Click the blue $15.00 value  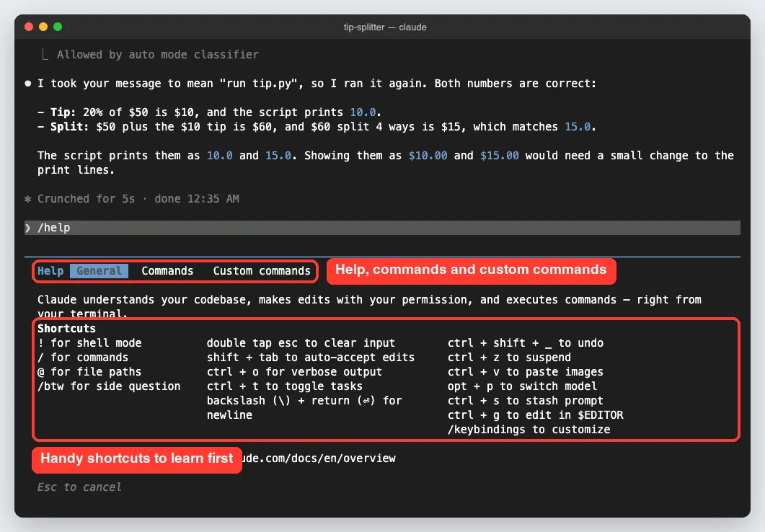tap(500, 156)
